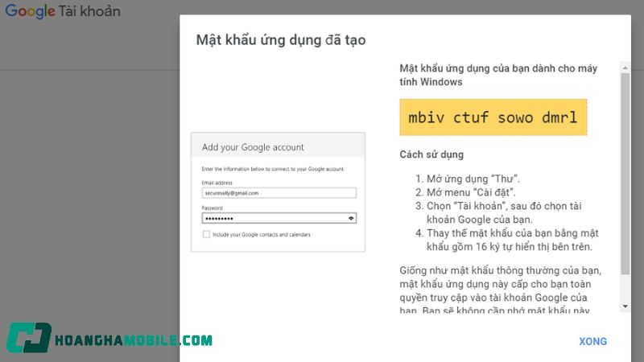Click the XONG button to finish
This screenshot has width=644, height=362.
592,341
